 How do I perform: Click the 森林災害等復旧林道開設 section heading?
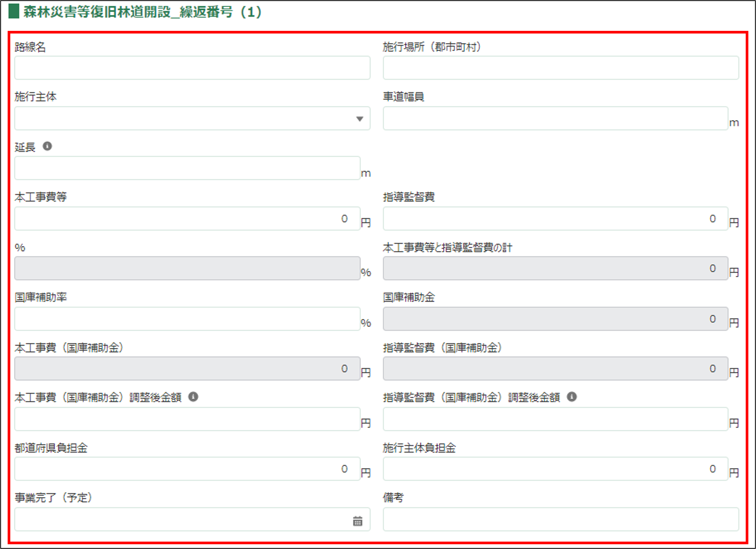142,12
